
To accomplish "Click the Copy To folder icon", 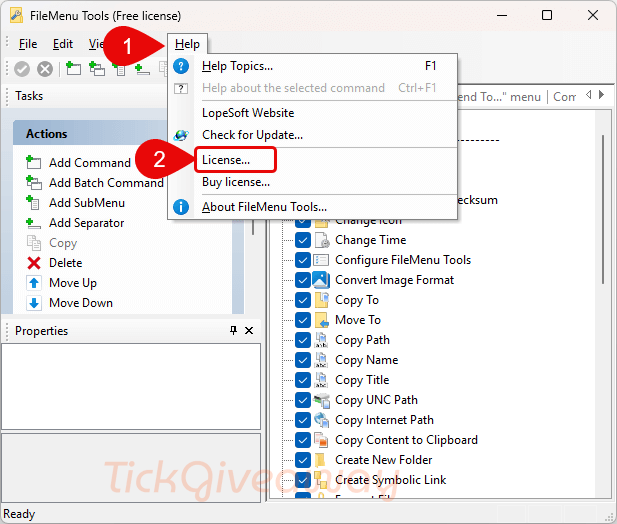I will pos(322,300).
